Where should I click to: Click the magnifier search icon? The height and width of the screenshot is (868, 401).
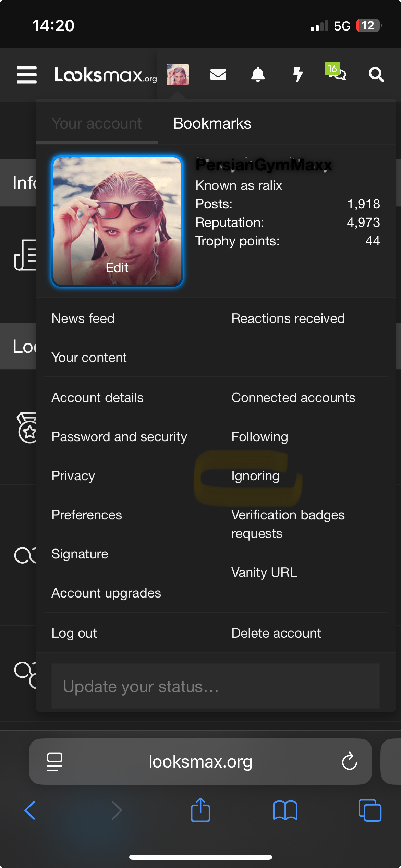click(x=376, y=74)
